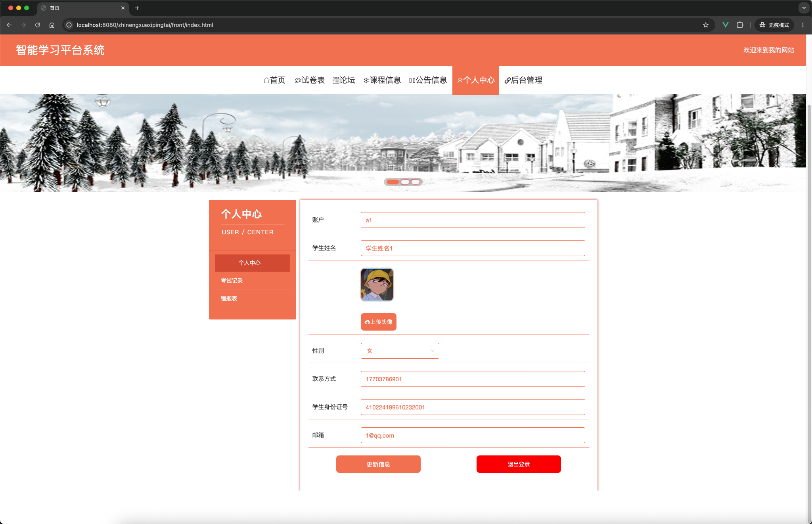Viewport: 812px width, 524px height.
Task: Go to 首页 in the navigation menu
Action: (274, 80)
